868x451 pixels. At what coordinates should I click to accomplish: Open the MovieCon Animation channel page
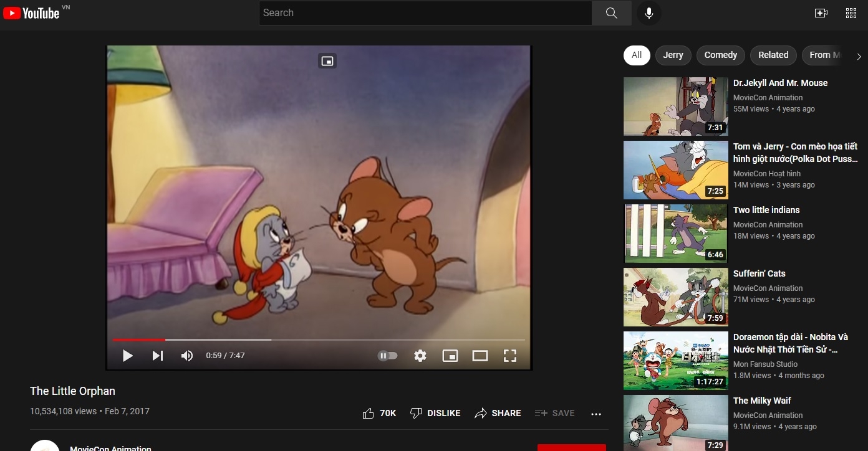point(110,447)
